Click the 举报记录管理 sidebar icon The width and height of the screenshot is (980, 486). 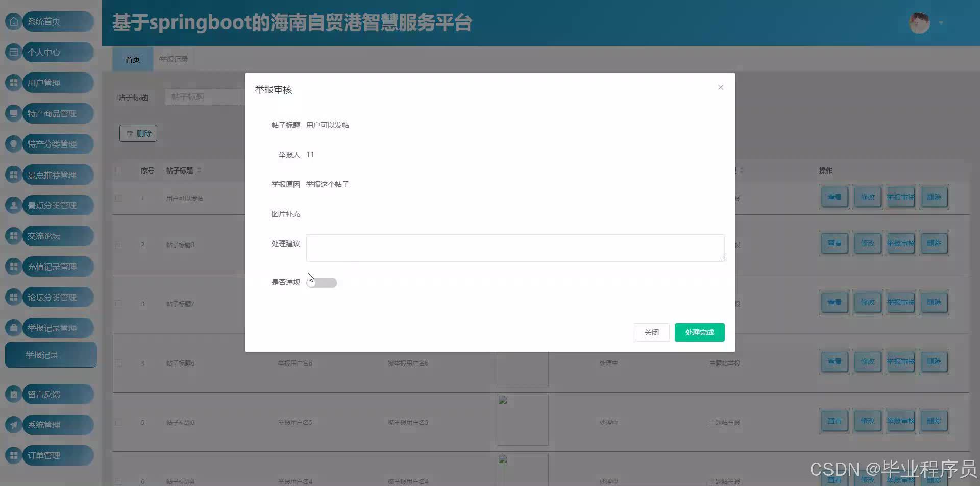point(13,328)
